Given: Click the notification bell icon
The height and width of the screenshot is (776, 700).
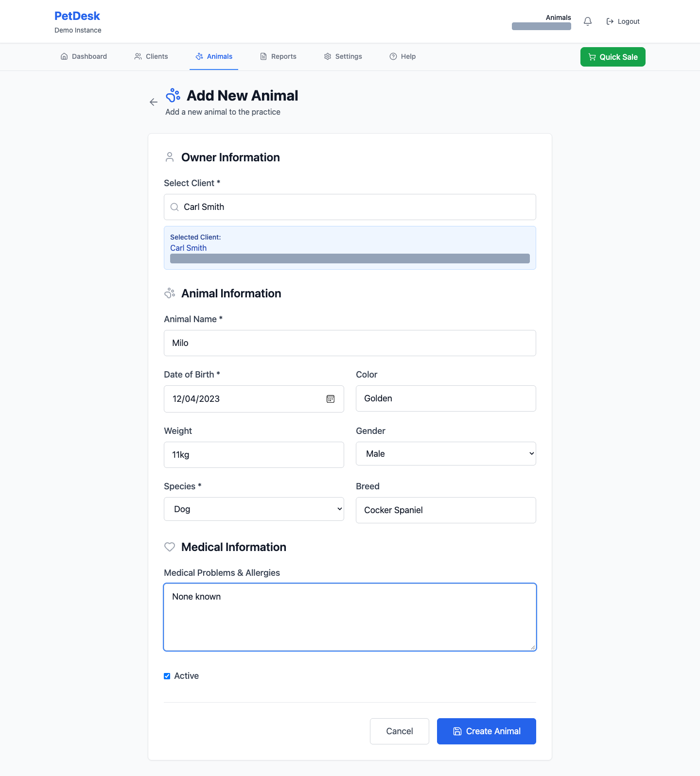Looking at the screenshot, I should [x=588, y=21].
